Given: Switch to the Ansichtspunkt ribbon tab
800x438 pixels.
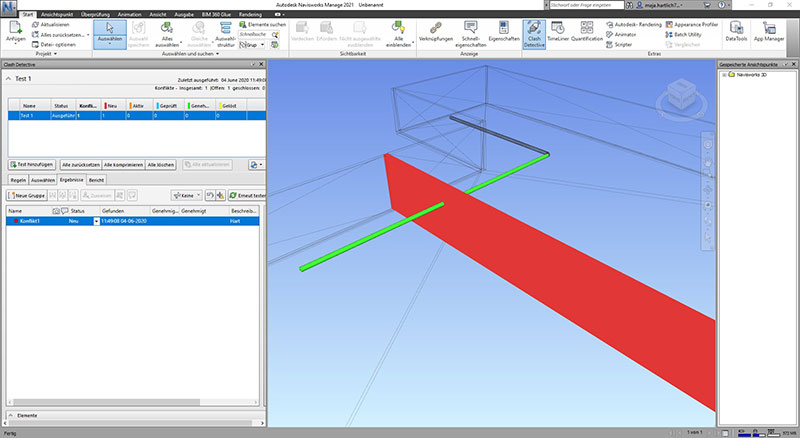Looking at the screenshot, I should tap(57, 14).
